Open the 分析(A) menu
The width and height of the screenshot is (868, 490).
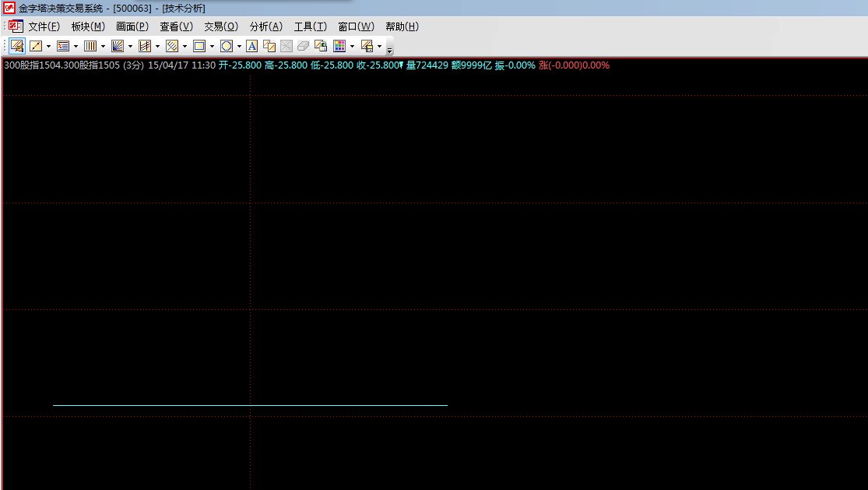click(x=266, y=26)
